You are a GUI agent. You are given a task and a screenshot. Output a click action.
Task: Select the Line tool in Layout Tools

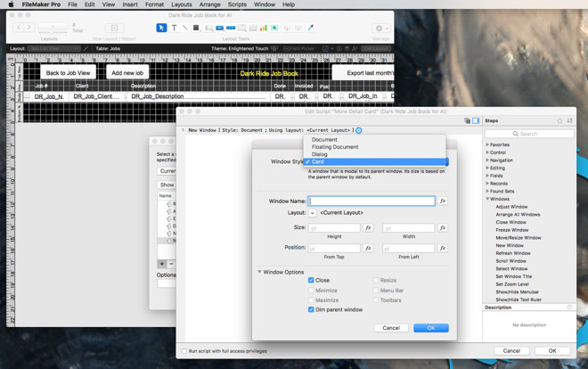pyautogui.click(x=185, y=28)
